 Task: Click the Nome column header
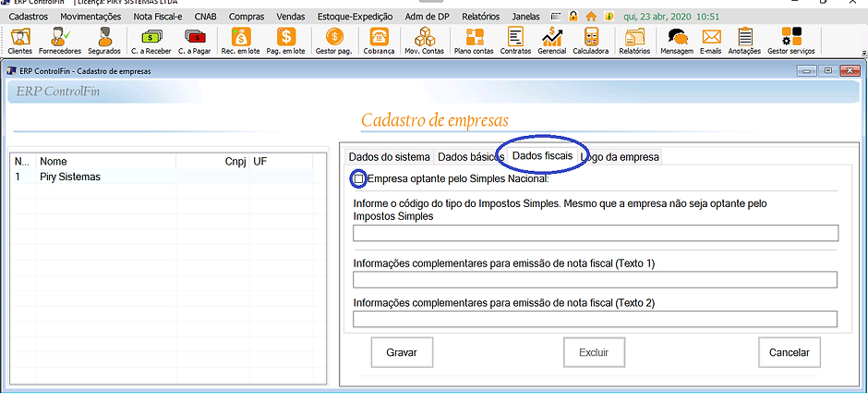(106, 161)
